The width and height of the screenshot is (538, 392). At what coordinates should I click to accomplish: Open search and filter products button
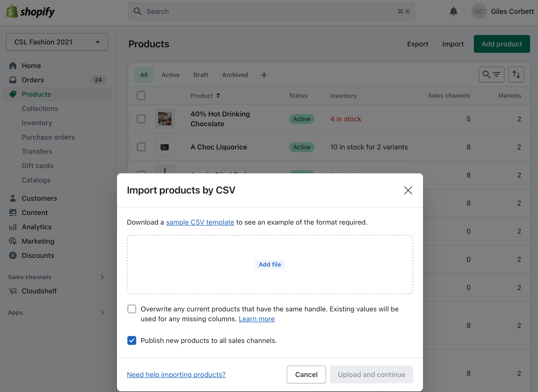(x=491, y=74)
